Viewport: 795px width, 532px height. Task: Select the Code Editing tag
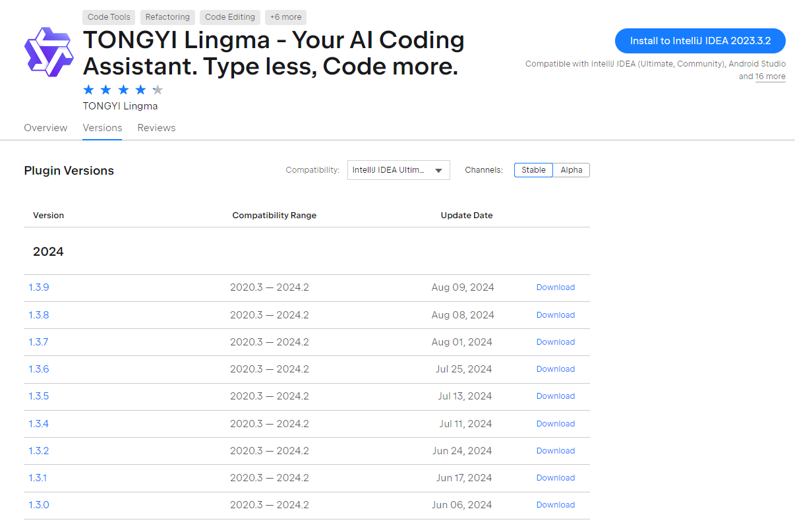[x=229, y=17]
